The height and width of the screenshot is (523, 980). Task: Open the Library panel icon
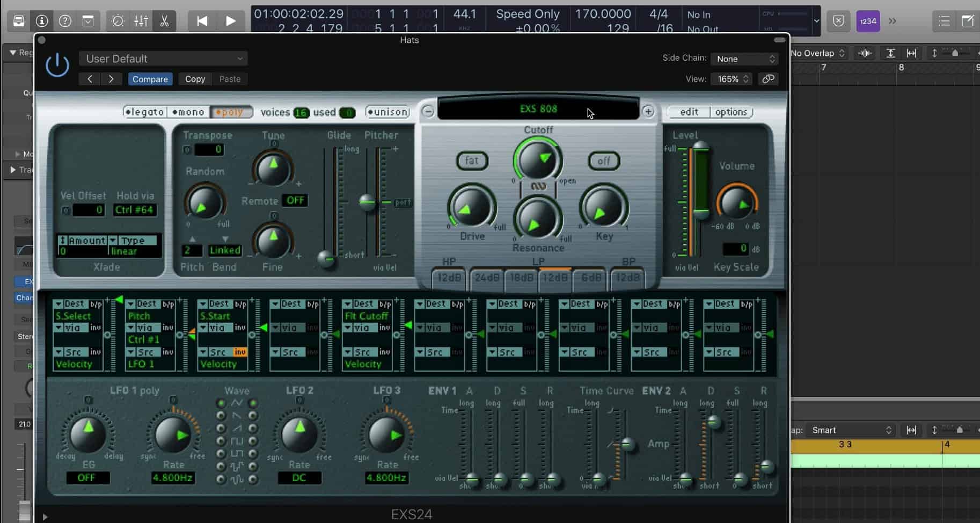[x=19, y=21]
